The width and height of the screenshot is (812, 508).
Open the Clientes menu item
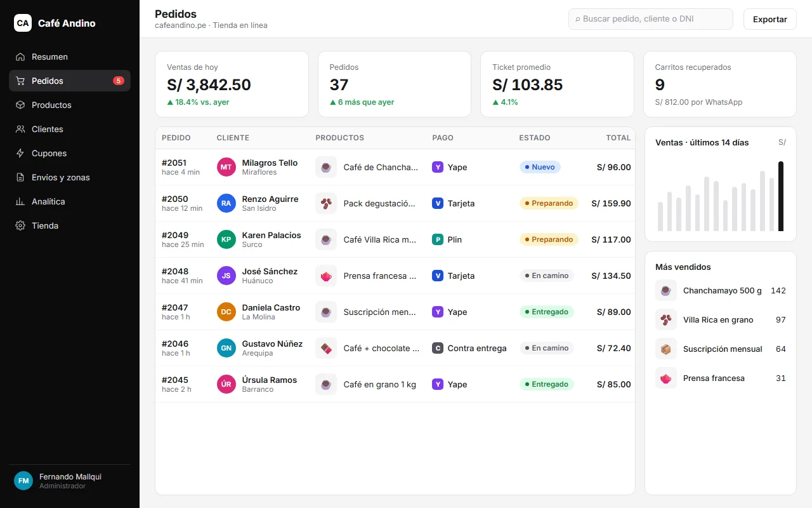pos(70,129)
